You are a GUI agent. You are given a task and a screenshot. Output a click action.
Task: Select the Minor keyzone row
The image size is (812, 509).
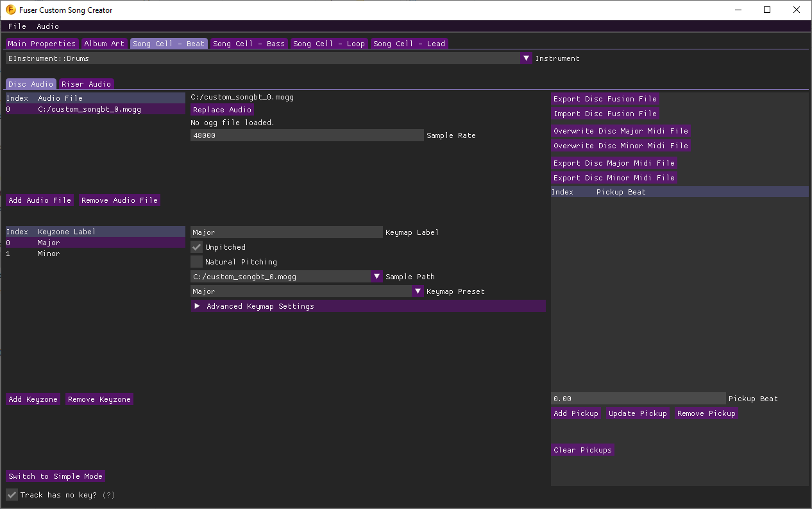(x=96, y=254)
